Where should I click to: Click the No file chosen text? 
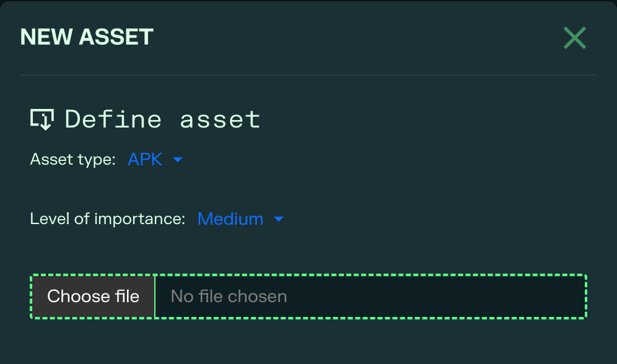(229, 297)
